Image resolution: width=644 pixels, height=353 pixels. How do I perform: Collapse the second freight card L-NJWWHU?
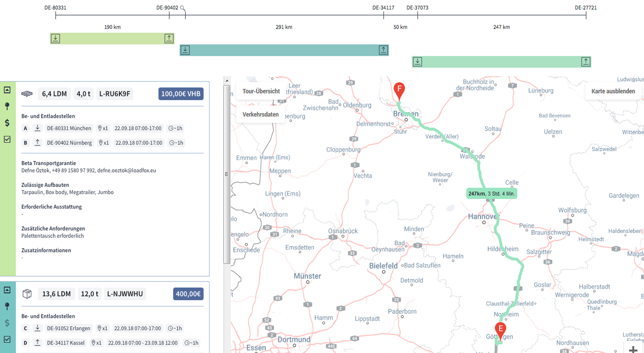(7, 290)
